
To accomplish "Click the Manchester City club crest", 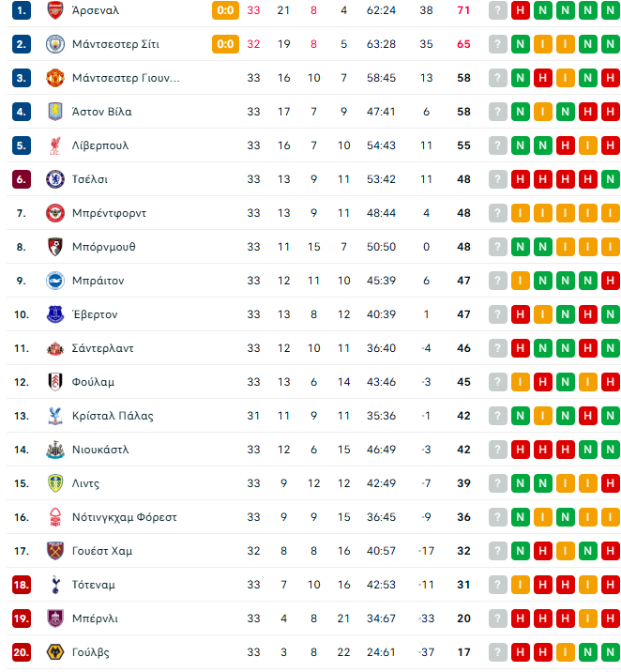I will (54, 44).
